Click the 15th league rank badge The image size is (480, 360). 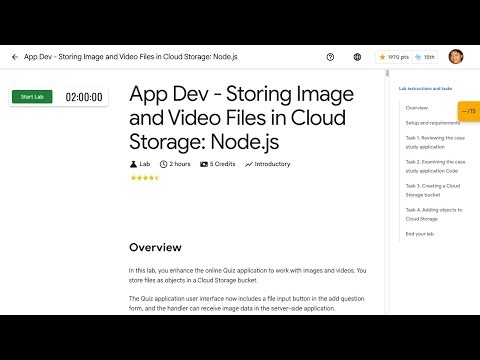coord(425,57)
